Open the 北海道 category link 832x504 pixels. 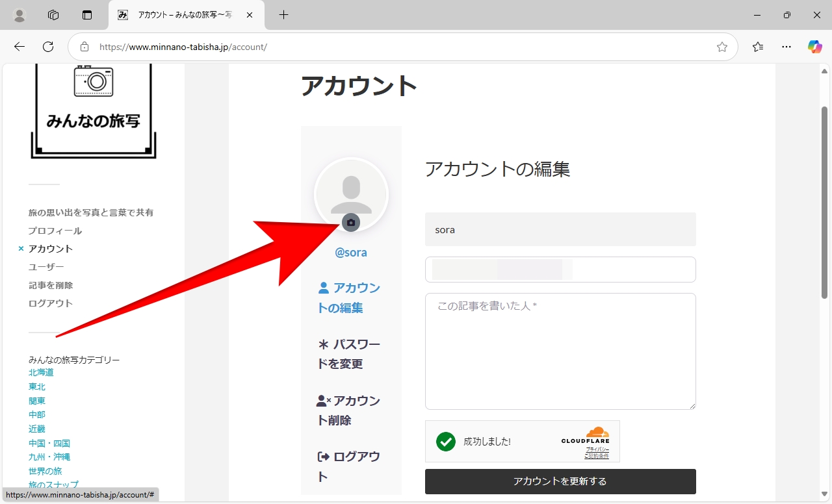(x=41, y=372)
